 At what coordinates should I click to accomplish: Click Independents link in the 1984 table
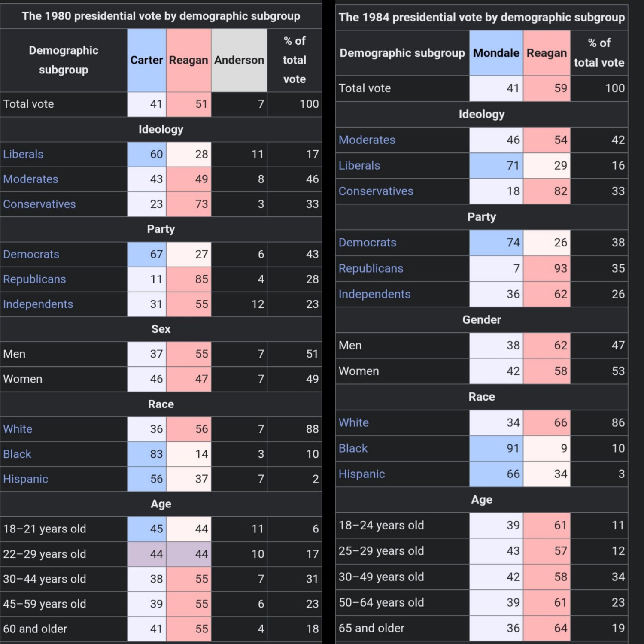(374, 294)
